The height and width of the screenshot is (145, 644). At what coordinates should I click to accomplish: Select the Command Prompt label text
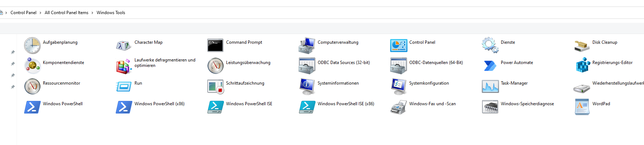point(244,42)
